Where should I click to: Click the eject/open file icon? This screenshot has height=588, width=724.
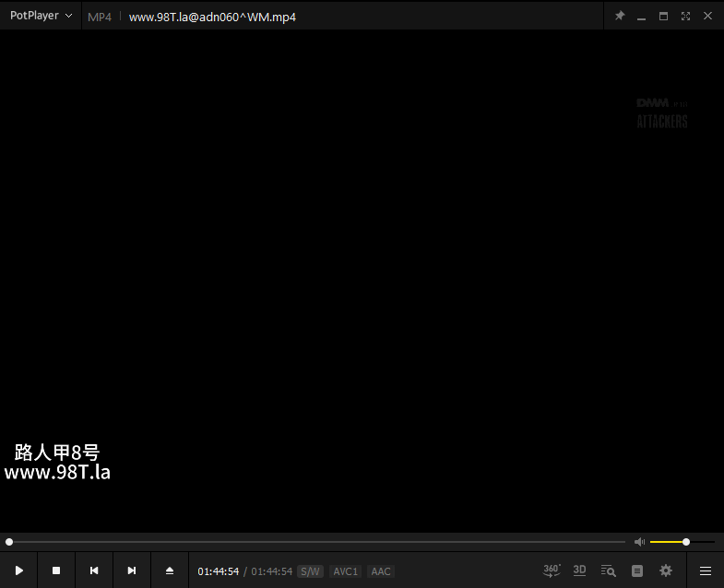(x=170, y=571)
